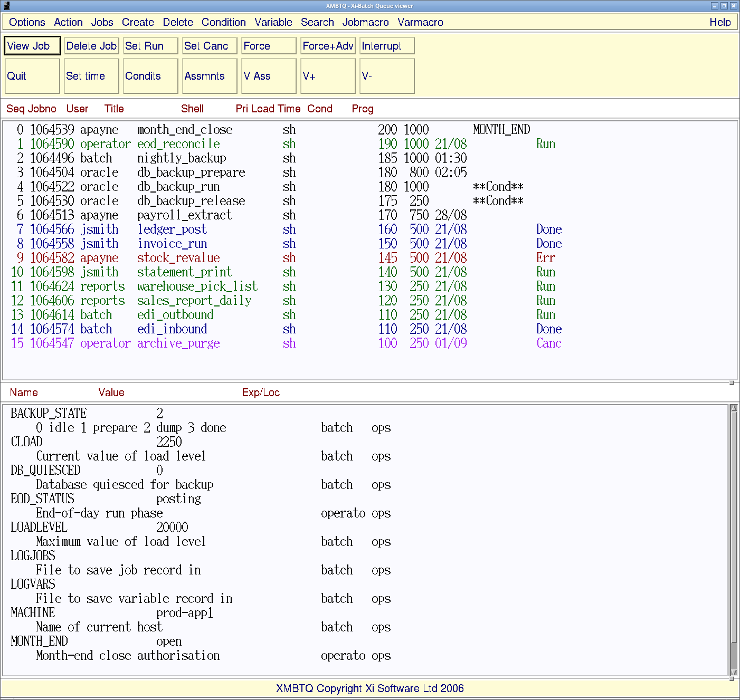Select the payroll_extract job
This screenshot has width=740, height=700.
(x=369, y=215)
